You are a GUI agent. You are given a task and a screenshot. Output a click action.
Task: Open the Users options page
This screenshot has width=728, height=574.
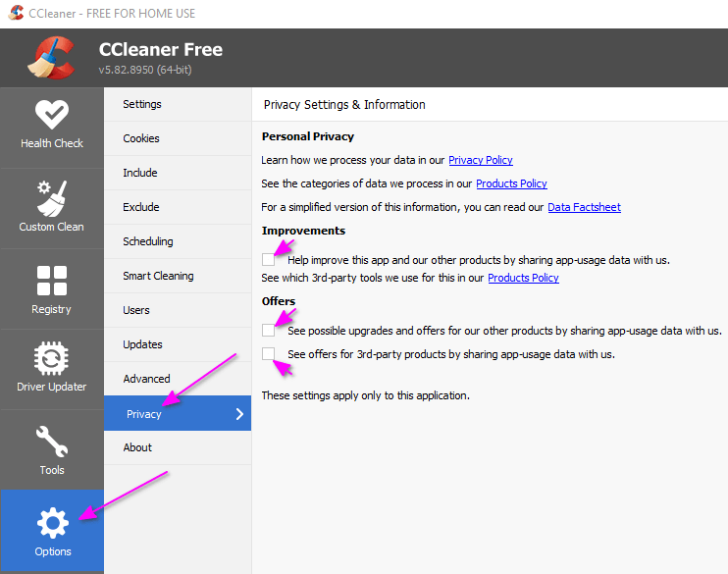(178, 310)
